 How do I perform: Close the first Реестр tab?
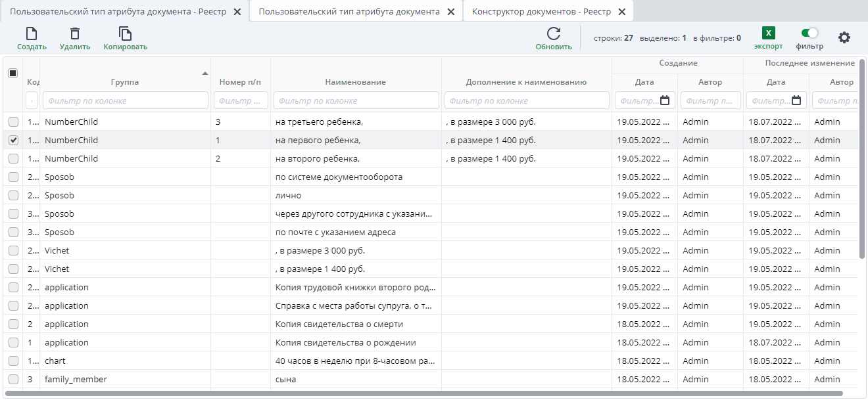(x=237, y=11)
